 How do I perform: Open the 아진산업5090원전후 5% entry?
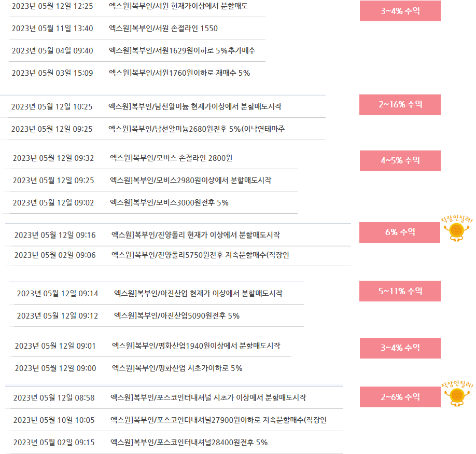(177, 316)
